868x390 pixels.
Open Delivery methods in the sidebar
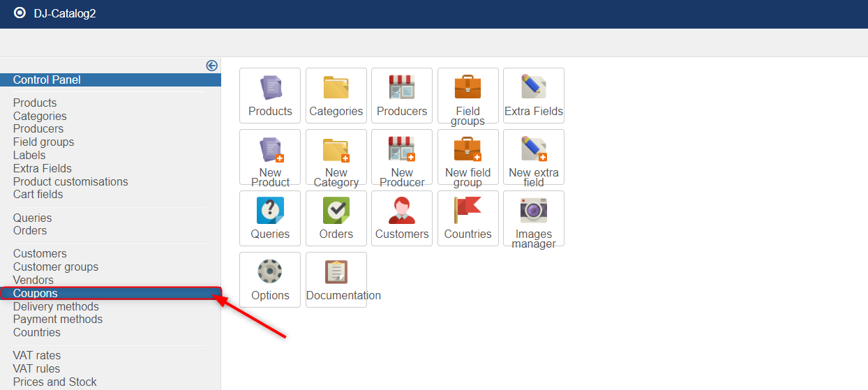pos(56,306)
